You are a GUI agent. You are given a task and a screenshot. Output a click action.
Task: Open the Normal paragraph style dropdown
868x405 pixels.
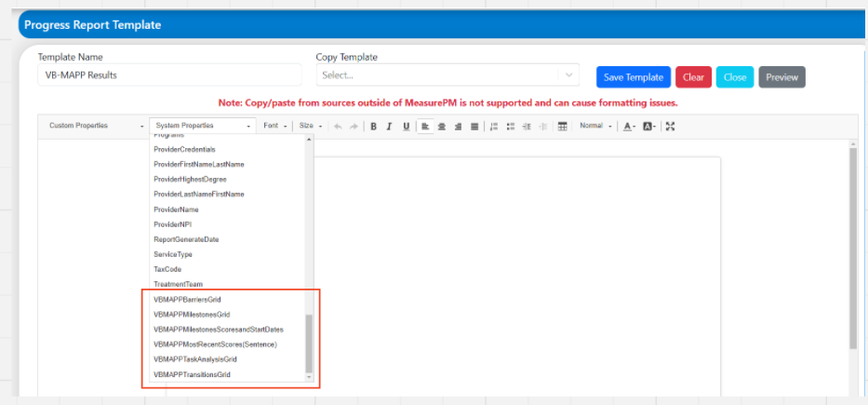click(x=595, y=126)
